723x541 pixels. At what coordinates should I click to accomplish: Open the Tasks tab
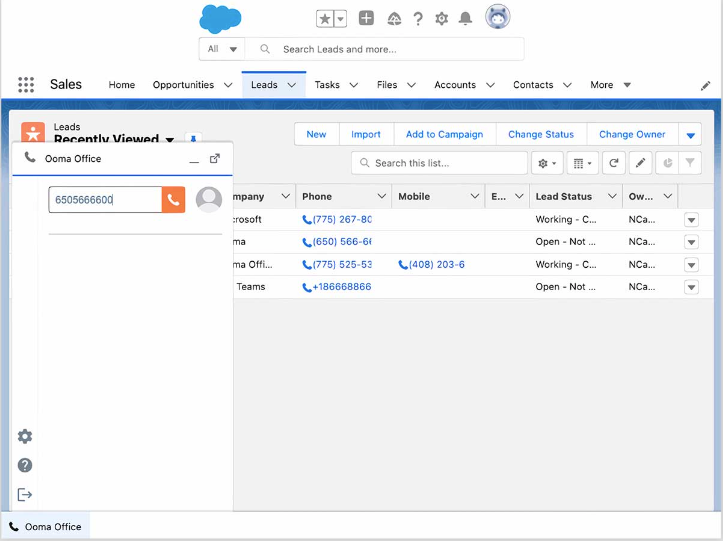(x=327, y=85)
